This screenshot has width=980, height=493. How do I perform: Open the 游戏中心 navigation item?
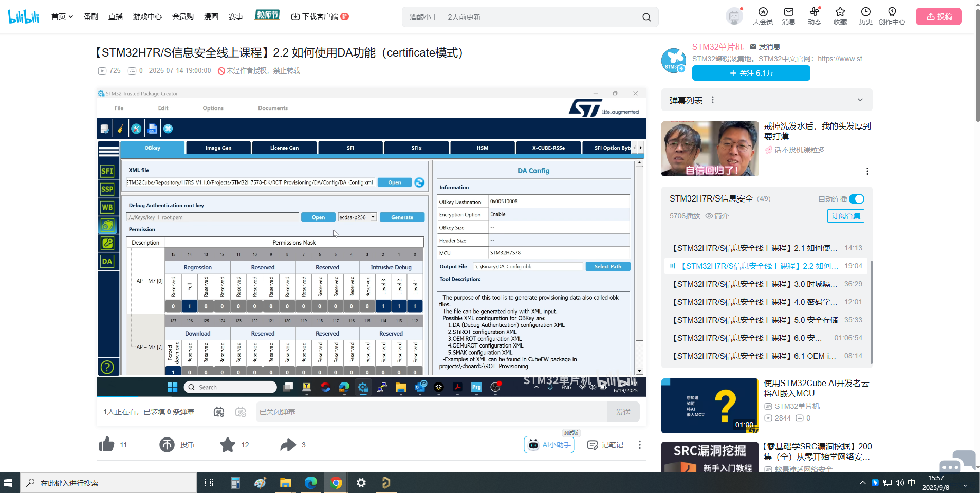(x=147, y=16)
